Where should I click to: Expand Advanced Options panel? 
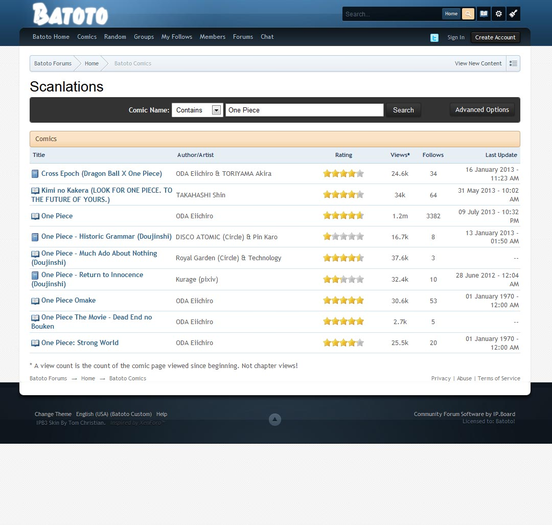pos(482,110)
